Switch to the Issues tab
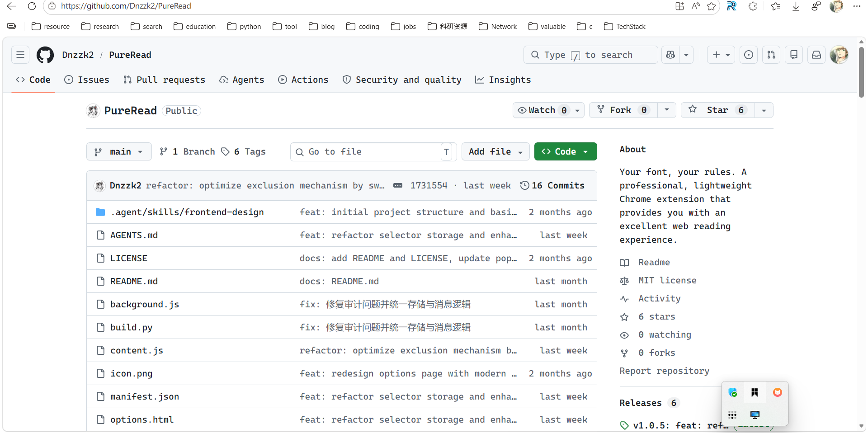 [87, 80]
